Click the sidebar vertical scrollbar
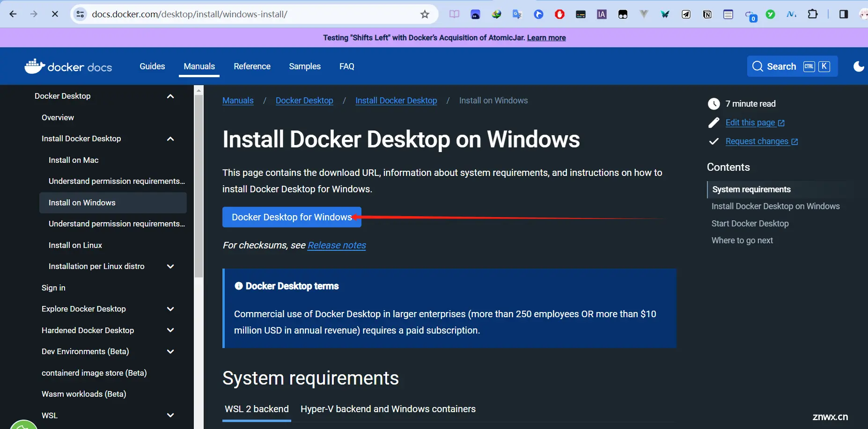 (x=199, y=187)
